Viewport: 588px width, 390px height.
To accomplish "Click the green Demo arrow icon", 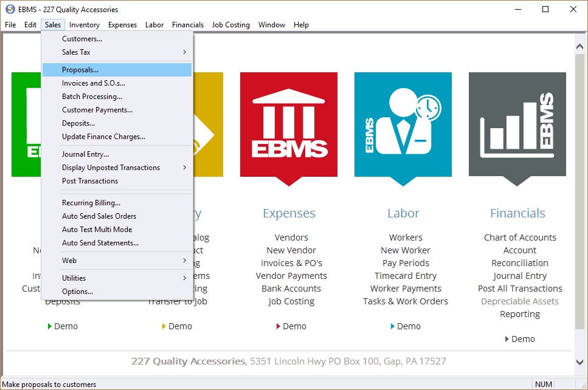I will pos(49,326).
